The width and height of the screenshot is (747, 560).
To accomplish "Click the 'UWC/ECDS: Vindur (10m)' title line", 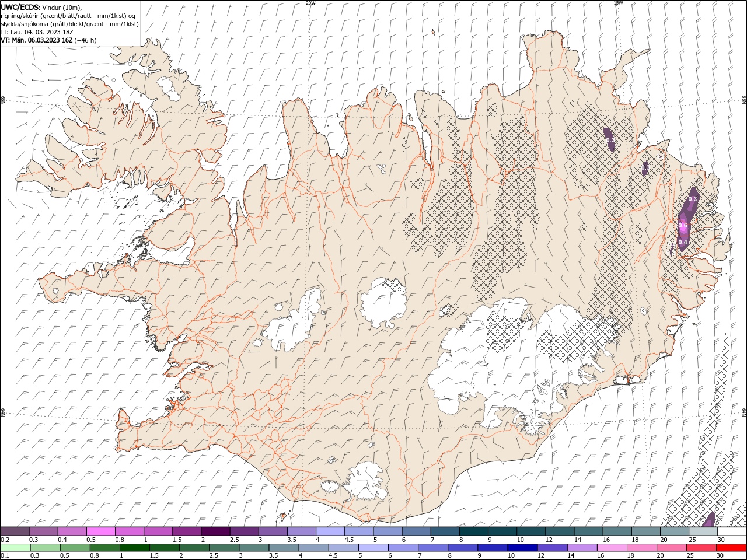I will (x=41, y=7).
